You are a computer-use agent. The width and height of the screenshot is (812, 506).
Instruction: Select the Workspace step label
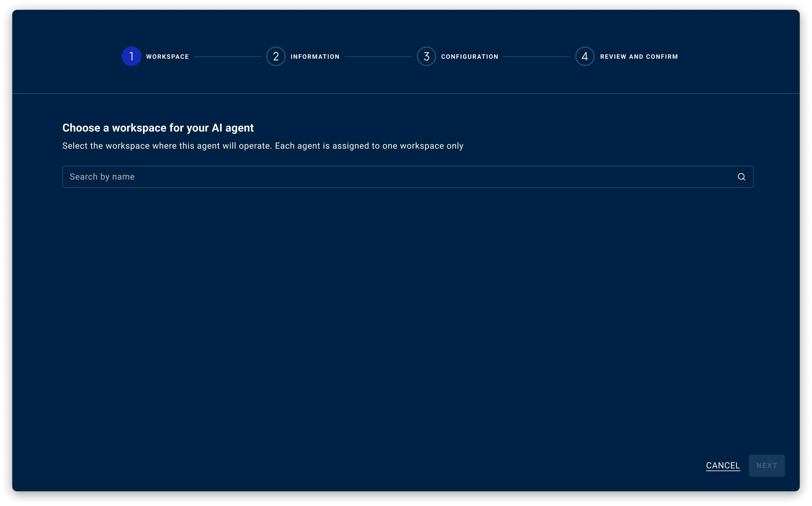(167, 57)
